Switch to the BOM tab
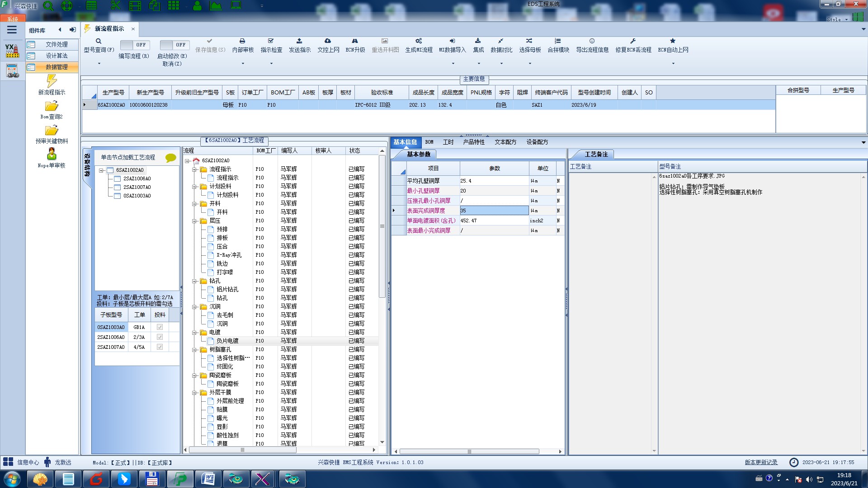Viewport: 868px width, 488px height. click(429, 142)
